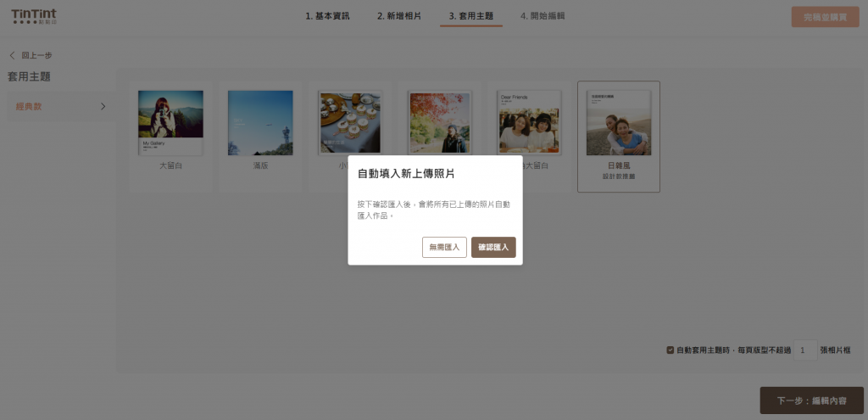Open step 4. 開始編輯
The image size is (868, 420).
coord(542,16)
